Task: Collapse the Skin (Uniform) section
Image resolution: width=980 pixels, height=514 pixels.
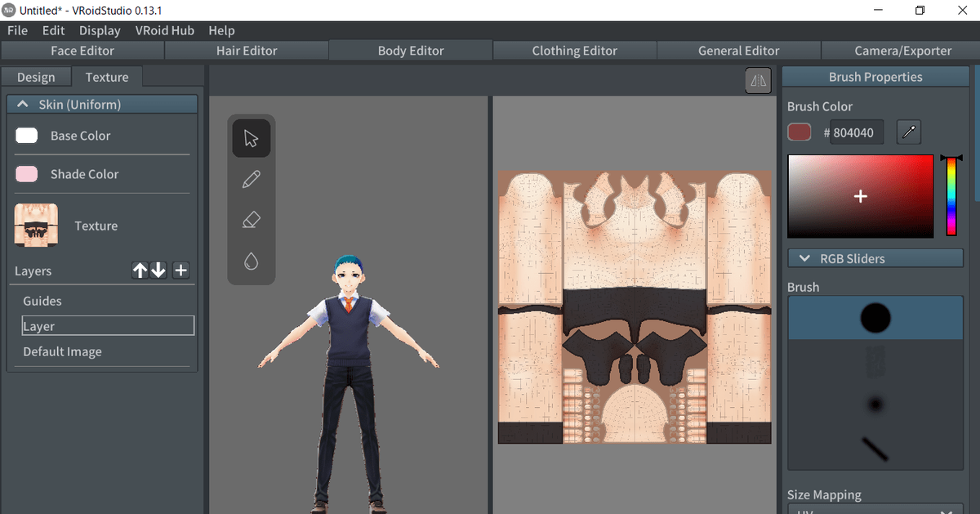Action: click(102, 105)
